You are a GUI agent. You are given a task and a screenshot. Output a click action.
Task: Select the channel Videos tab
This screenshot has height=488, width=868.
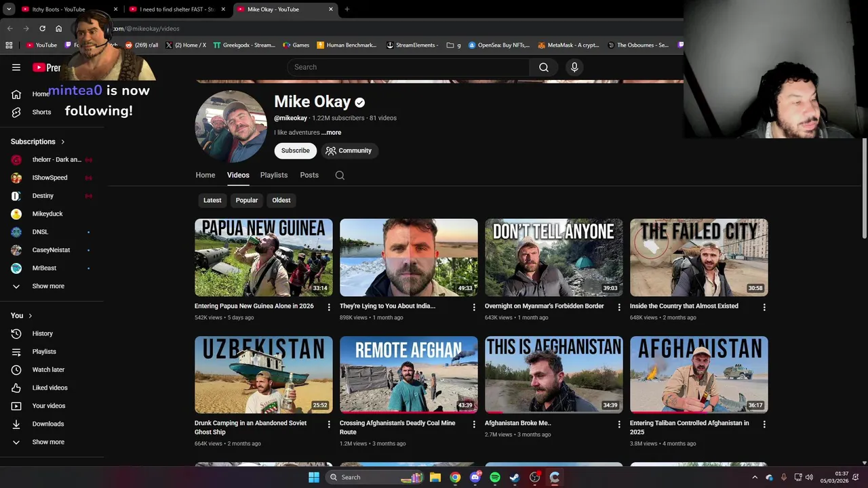[238, 175]
